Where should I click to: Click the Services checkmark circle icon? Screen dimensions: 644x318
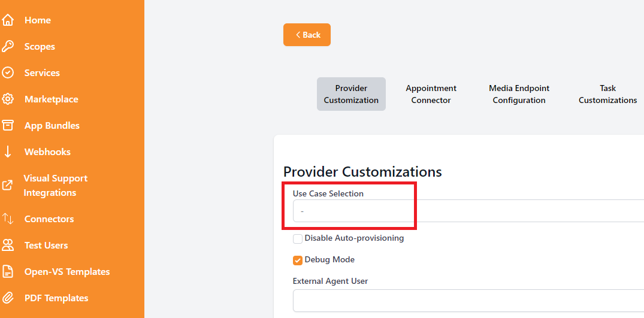8,72
